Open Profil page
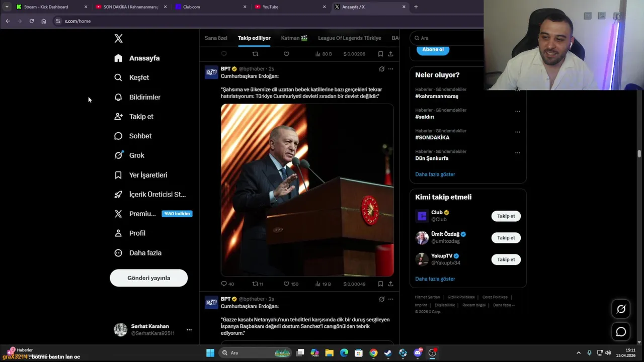Image resolution: width=644 pixels, height=362 pixels. point(130,233)
